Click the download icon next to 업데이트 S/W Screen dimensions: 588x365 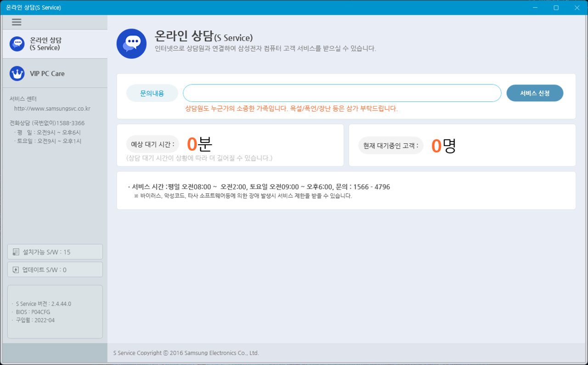click(16, 270)
